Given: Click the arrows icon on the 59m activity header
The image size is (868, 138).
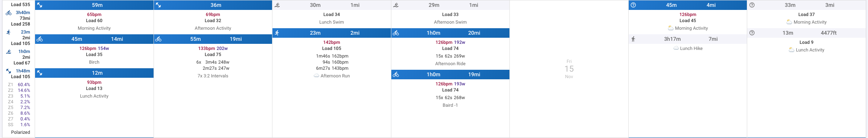Looking at the screenshot, I should (40, 5).
